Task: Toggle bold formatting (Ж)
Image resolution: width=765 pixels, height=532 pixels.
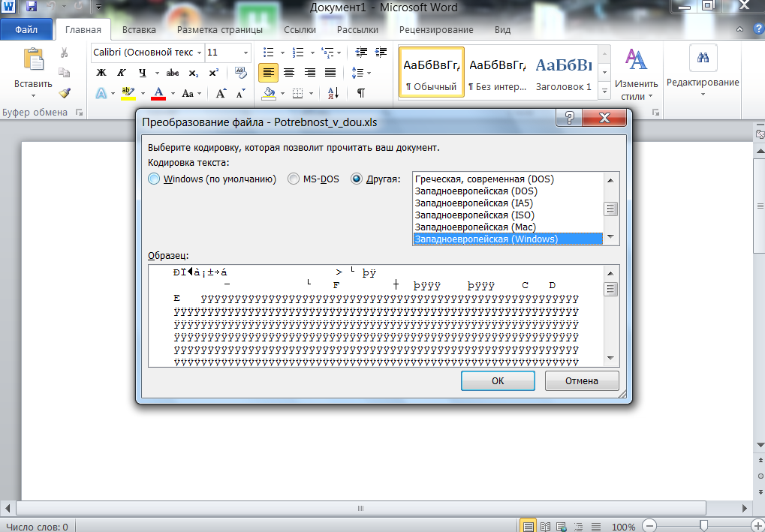Action: 101,73
